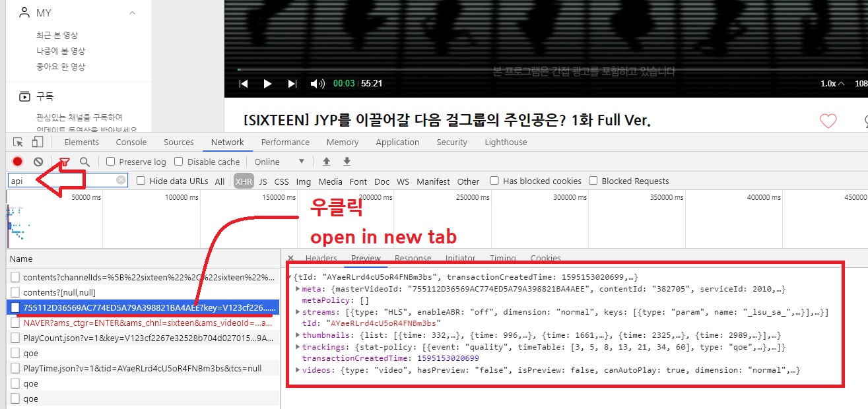Open the network search magnifier
This screenshot has height=409, width=868.
click(x=84, y=162)
